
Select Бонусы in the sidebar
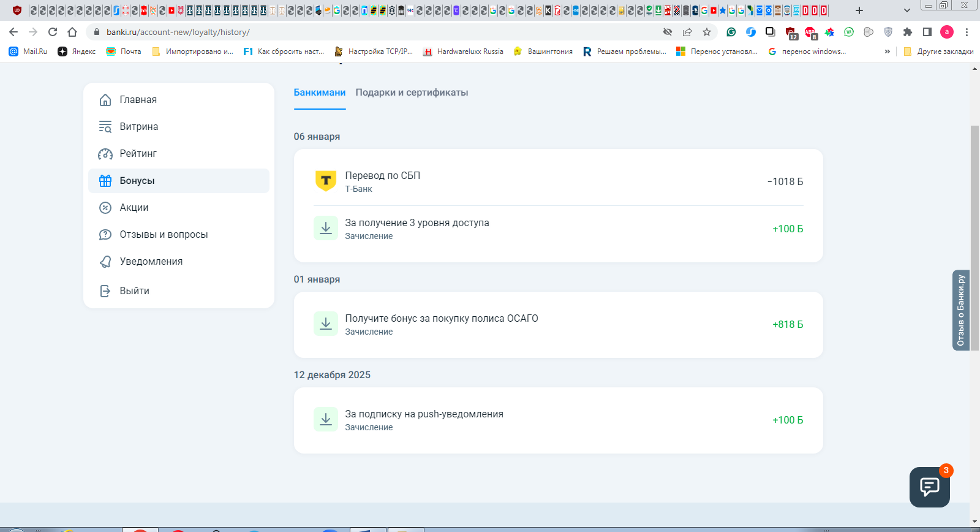[137, 181]
